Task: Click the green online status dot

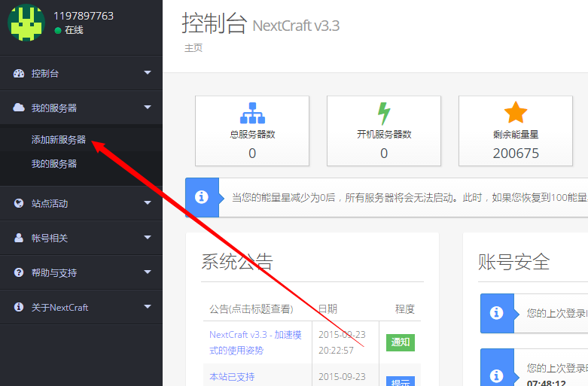Action: click(x=58, y=30)
